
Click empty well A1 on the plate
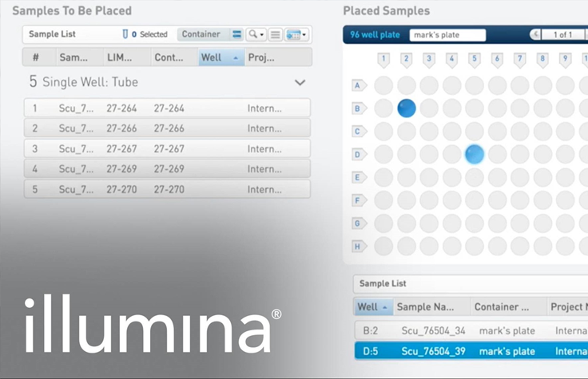383,85
